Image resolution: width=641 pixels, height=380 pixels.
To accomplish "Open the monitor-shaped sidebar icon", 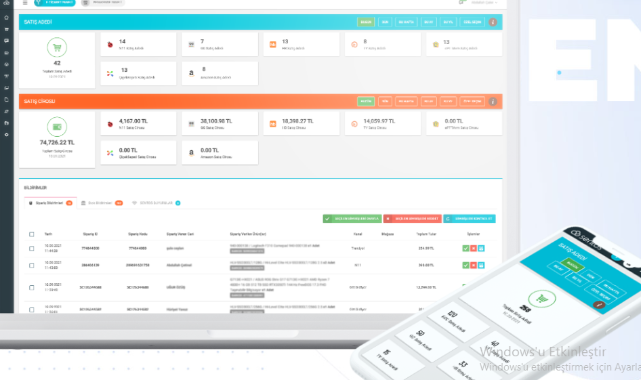I will point(6,88).
